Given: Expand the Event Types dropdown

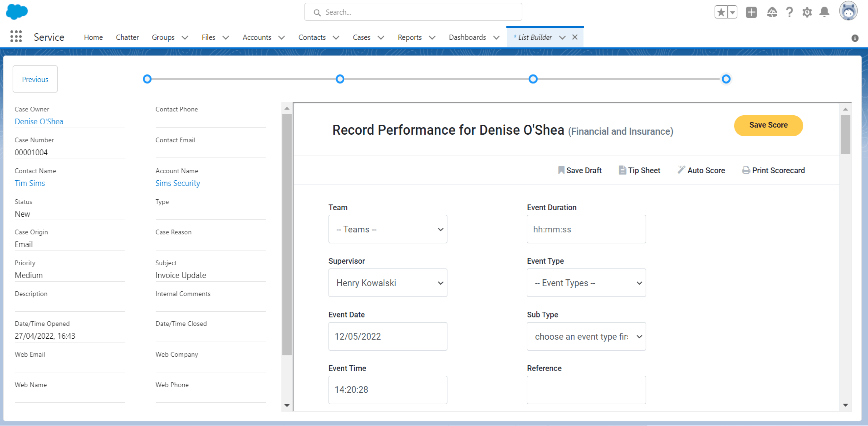Looking at the screenshot, I should (x=586, y=283).
